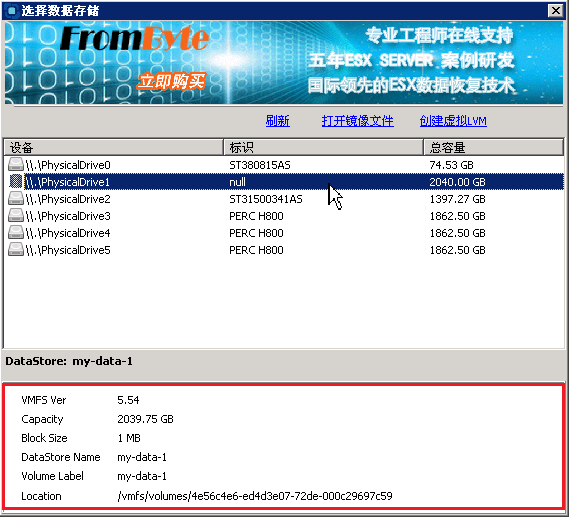Screen dimensions: 569x517
Task: Sort by the 设备 column header
Action: 114,147
